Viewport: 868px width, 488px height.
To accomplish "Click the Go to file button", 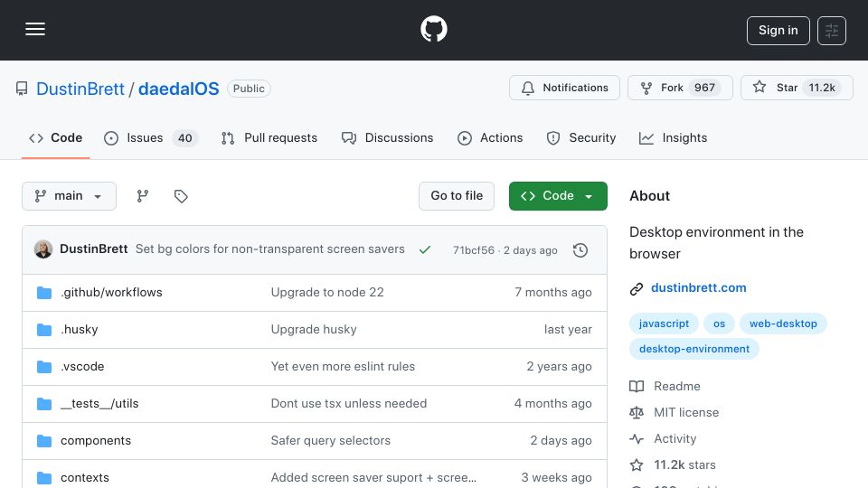I will pyautogui.click(x=456, y=196).
